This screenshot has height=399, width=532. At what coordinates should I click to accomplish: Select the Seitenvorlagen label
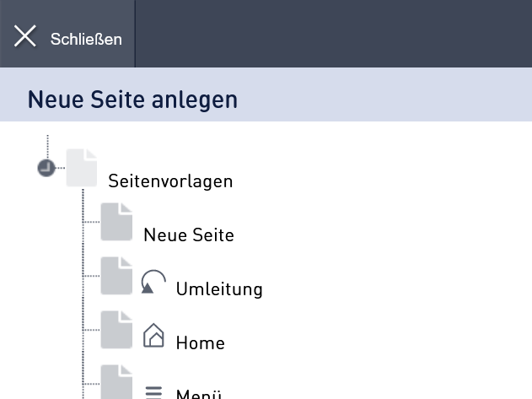click(170, 181)
